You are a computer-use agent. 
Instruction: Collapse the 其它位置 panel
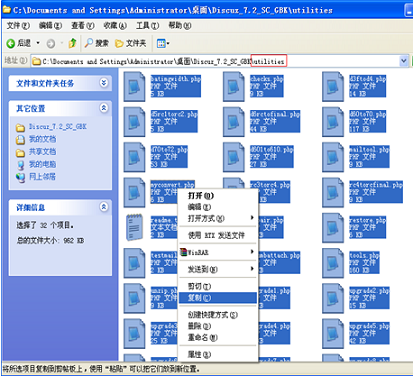104,108
